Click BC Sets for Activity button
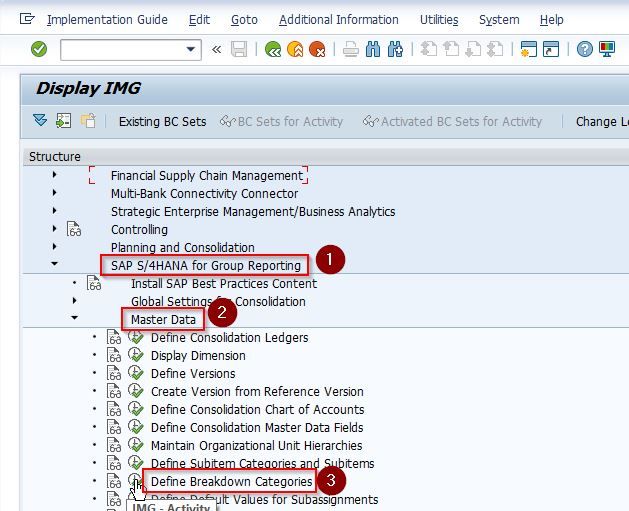The width and height of the screenshot is (629, 511). point(281,122)
